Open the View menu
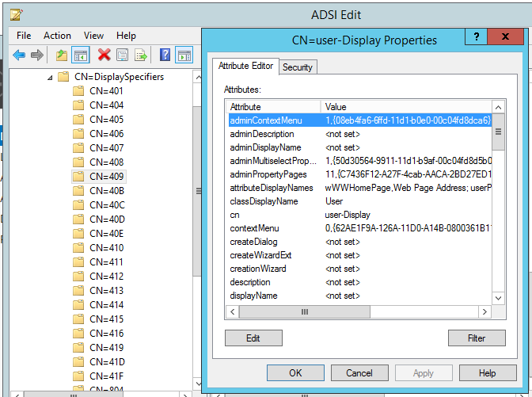This screenshot has width=532, height=397. tap(93, 36)
